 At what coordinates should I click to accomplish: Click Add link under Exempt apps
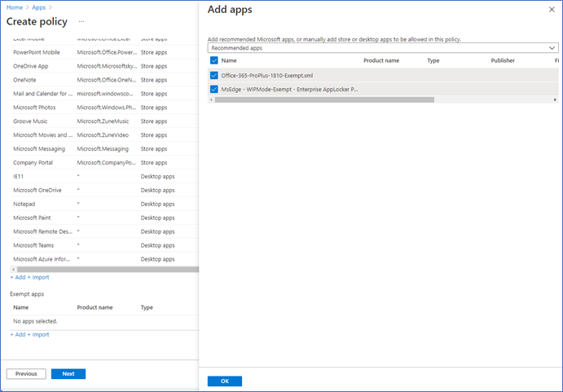(x=18, y=334)
